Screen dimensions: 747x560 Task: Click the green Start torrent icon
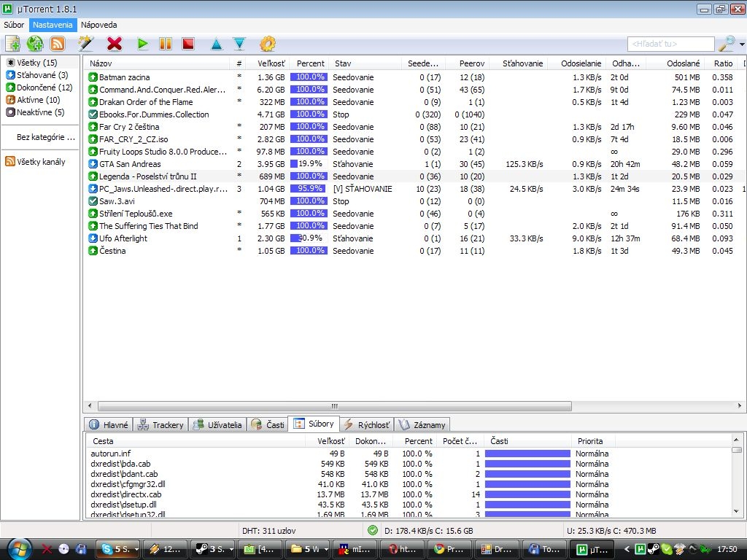click(x=142, y=44)
